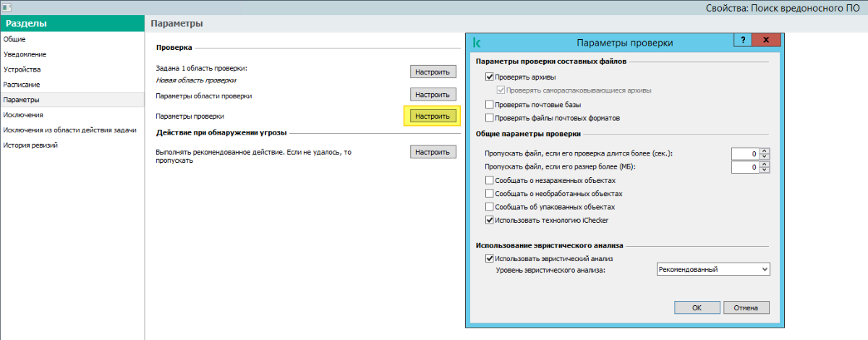Image resolution: width=868 pixels, height=340 pixels.
Task: Toggle Проверять самораспаковывающиеся архивы checkbox
Action: [x=501, y=90]
